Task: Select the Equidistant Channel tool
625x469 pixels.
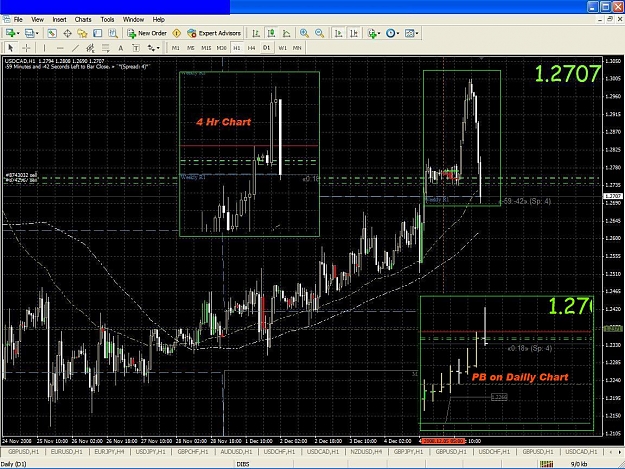Action: click(x=90, y=48)
